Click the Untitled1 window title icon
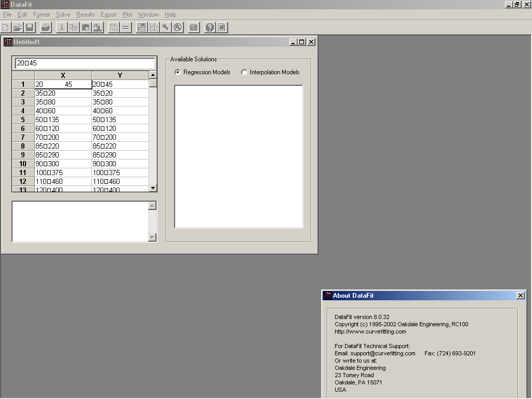This screenshot has width=532, height=399. click(x=8, y=42)
